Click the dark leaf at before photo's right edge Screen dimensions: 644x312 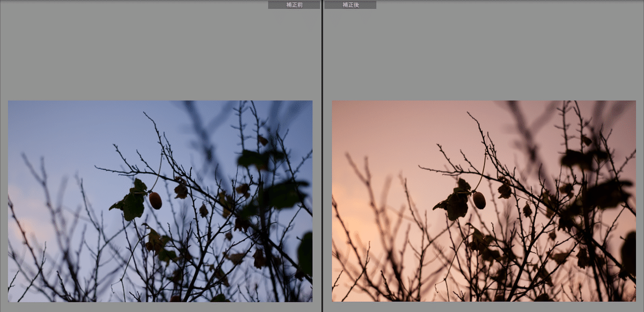306,252
